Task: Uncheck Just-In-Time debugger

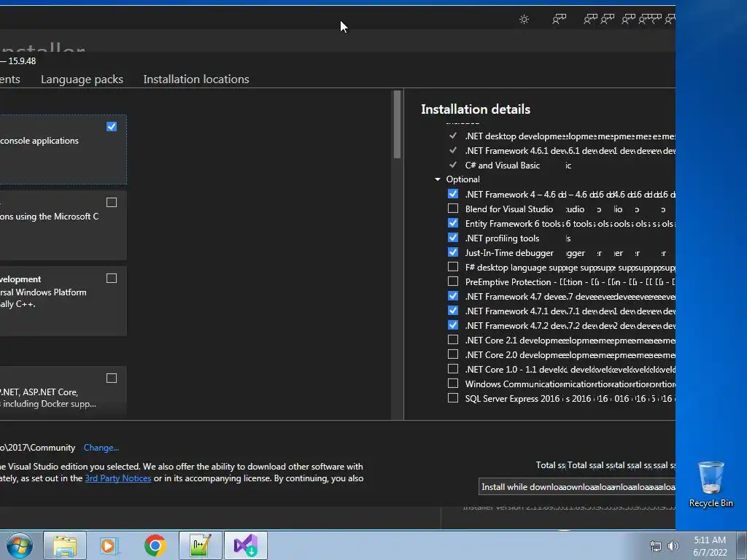Action: [453, 252]
